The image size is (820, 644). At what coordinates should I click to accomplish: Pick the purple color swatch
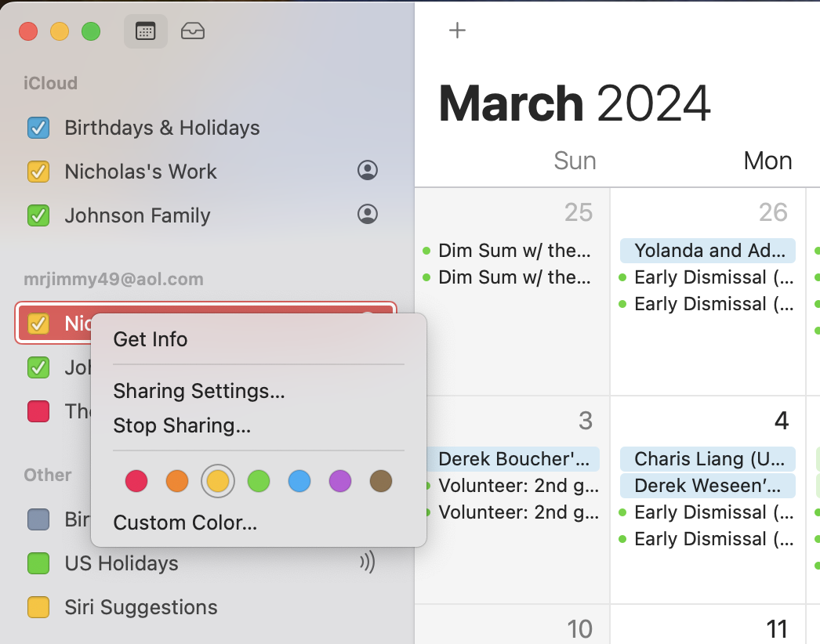click(x=340, y=481)
